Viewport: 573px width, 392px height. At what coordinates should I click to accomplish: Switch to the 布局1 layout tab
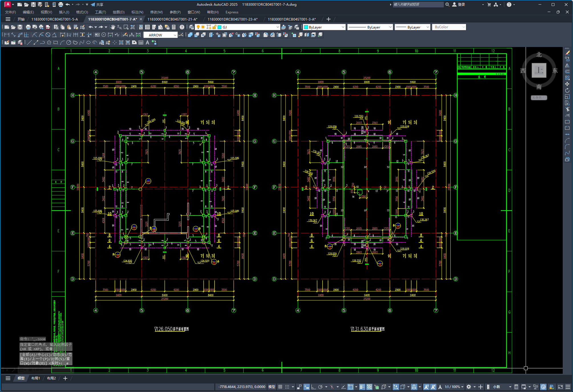pos(36,378)
